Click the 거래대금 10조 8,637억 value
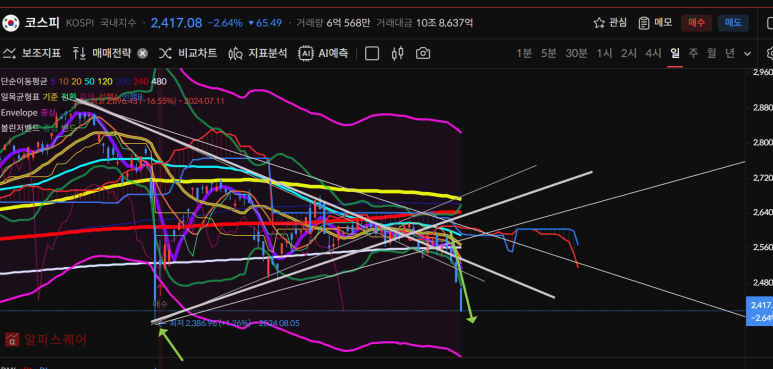Image resolution: width=773 pixels, height=369 pixels. (425, 23)
